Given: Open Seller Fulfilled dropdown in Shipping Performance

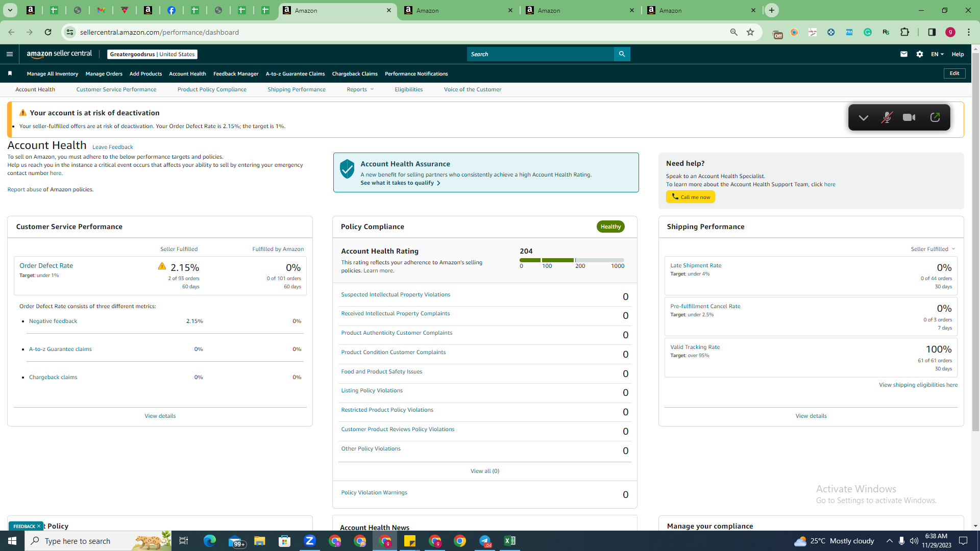Looking at the screenshot, I should tap(933, 249).
